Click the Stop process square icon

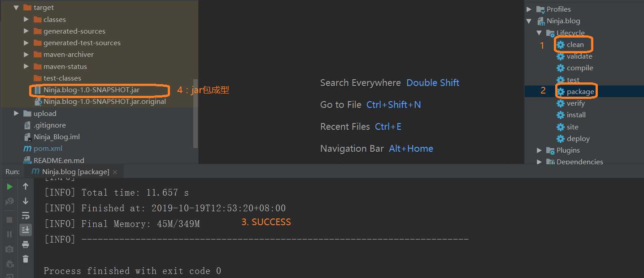[9, 220]
